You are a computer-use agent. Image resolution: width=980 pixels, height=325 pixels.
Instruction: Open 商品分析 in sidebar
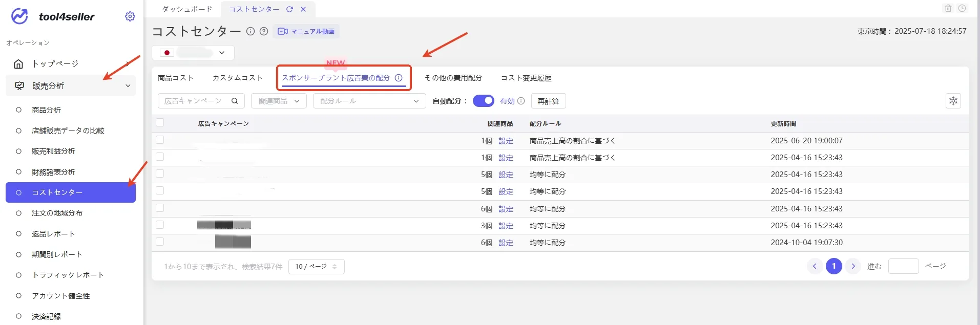tap(46, 110)
